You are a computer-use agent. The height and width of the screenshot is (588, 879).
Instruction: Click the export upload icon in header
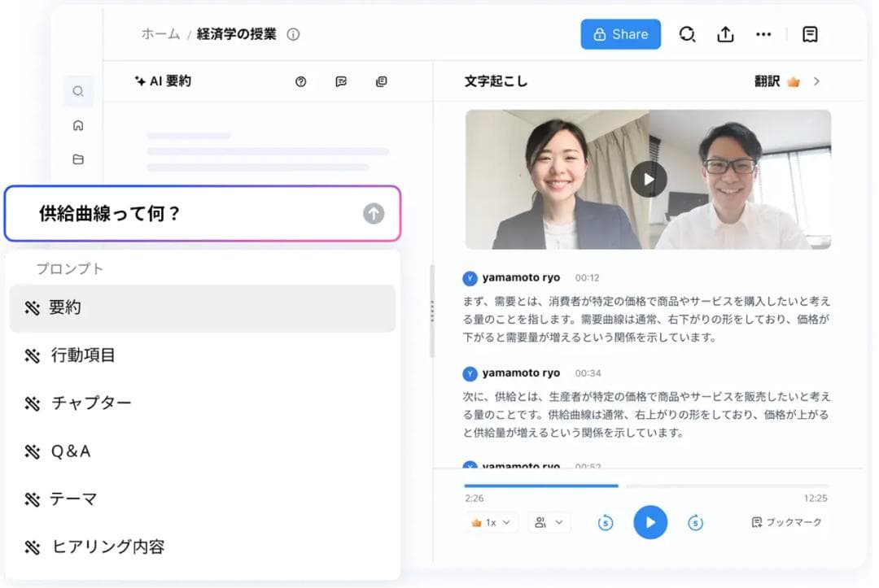[725, 35]
